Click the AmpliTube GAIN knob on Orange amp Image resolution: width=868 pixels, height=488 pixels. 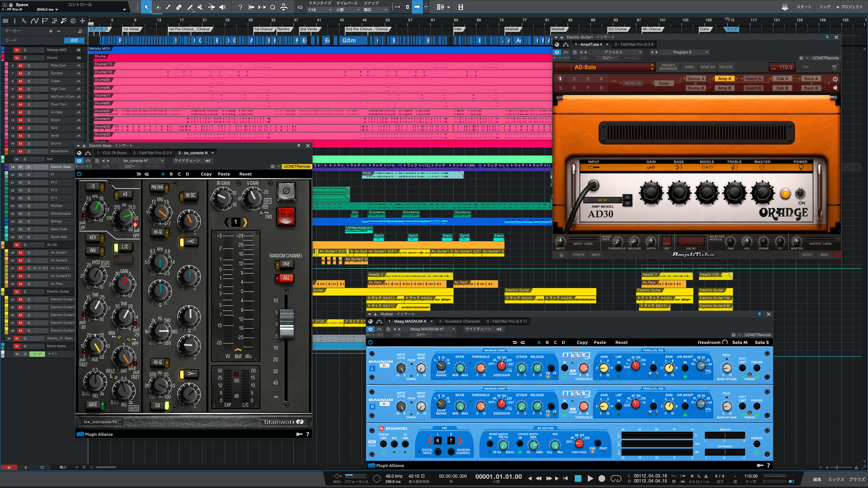651,193
